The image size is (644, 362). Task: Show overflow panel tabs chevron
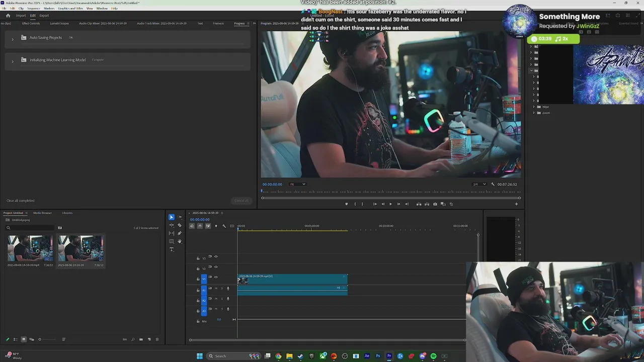point(254,23)
